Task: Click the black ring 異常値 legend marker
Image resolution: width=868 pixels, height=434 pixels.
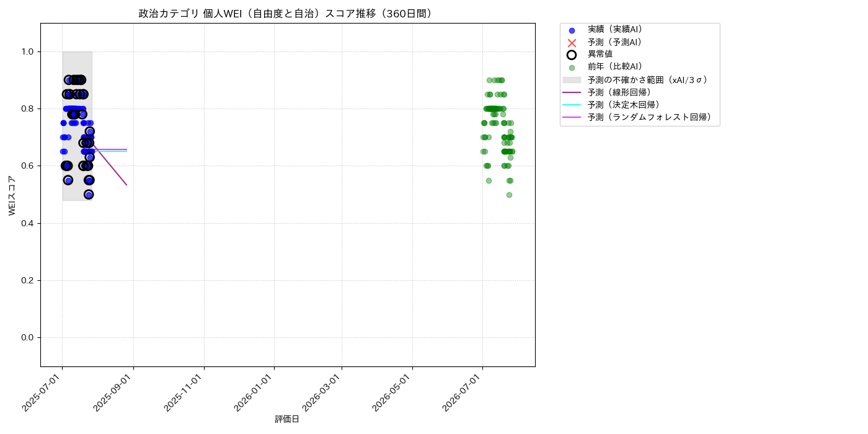Action: [x=572, y=55]
